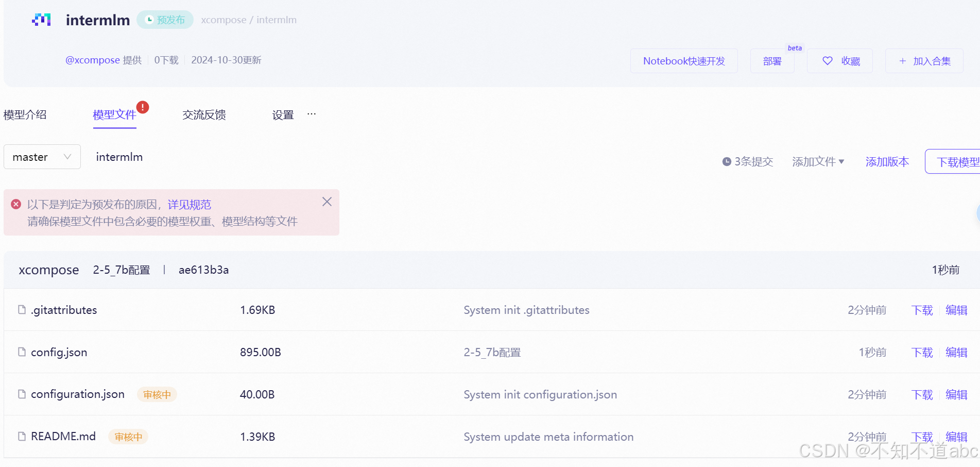The image size is (980, 467).
Task: Click the heart icon in 收藏 button
Action: (828, 61)
